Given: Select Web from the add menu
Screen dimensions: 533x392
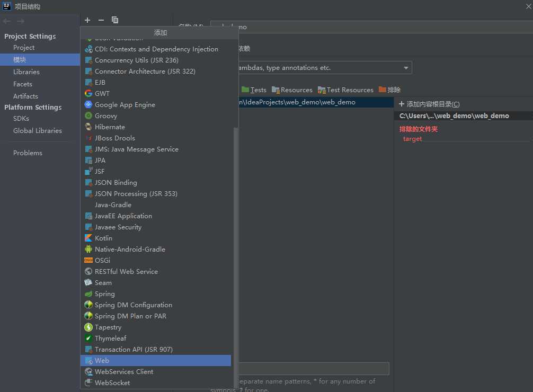Looking at the screenshot, I should click(156, 360).
